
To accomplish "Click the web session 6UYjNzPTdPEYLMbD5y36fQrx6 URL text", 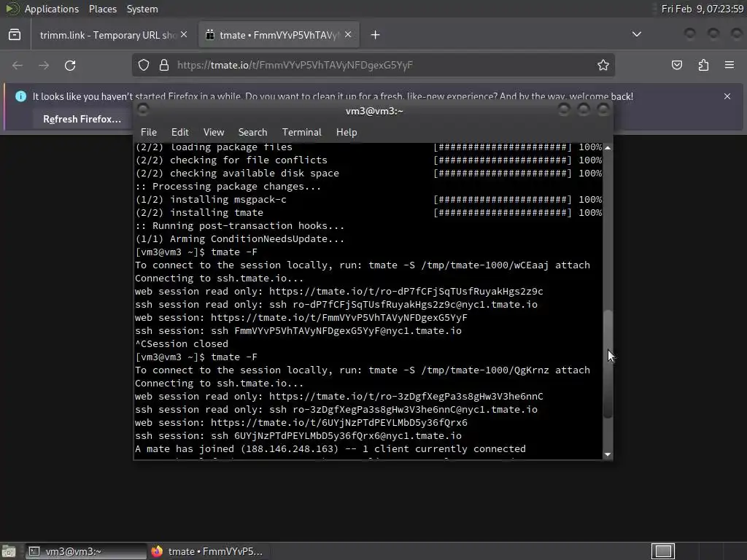I will (x=338, y=423).
